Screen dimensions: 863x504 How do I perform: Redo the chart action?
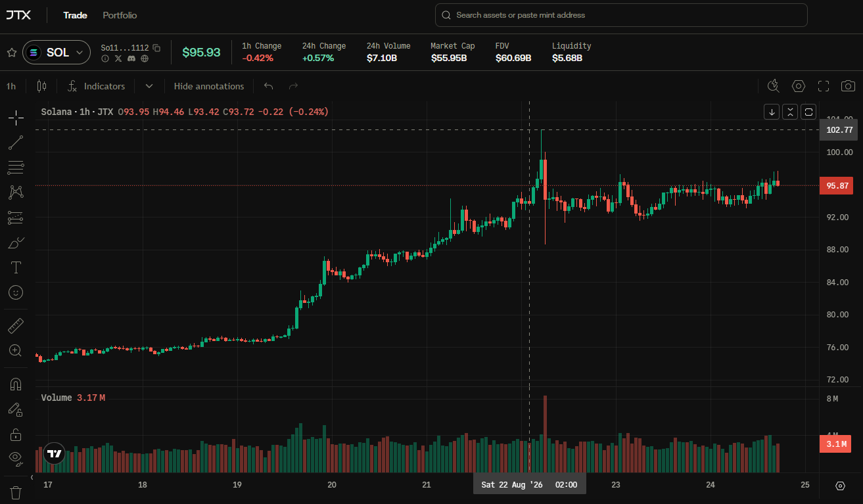(x=294, y=86)
